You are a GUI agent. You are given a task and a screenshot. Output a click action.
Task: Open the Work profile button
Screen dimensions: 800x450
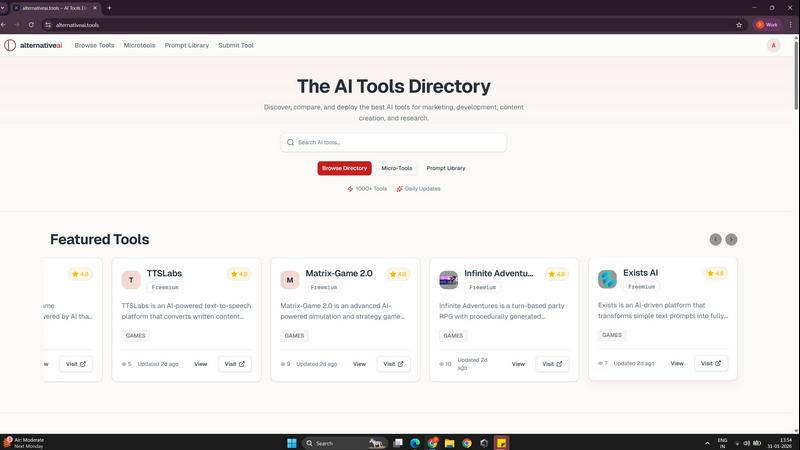[767, 24]
